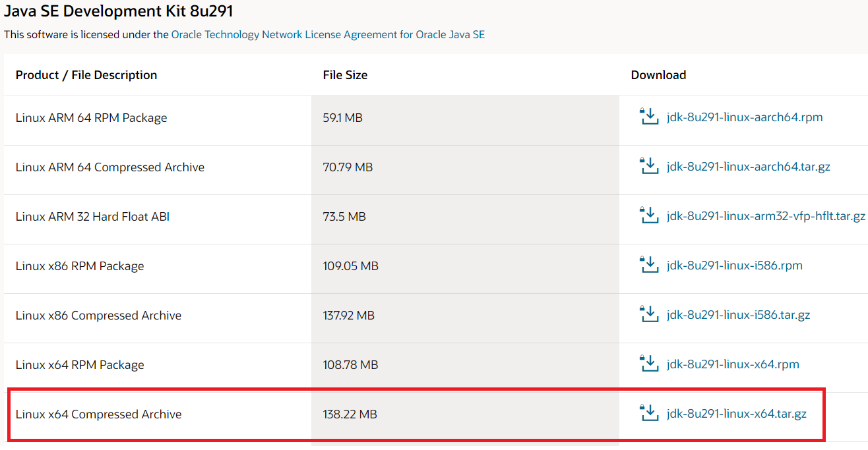Click download icon beside jdk-8u291-linux-x64.rpm
Screen dimensions: 868x450
coord(650,364)
